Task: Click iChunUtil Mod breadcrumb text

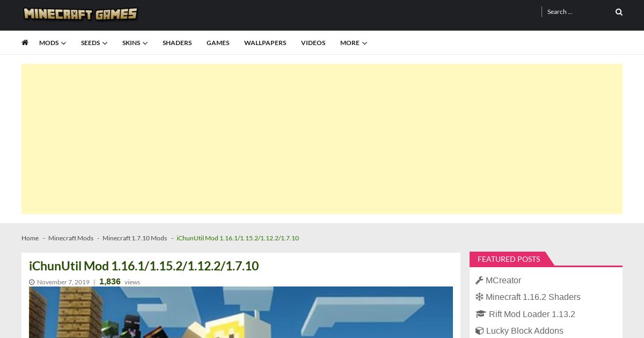Action: (238, 238)
